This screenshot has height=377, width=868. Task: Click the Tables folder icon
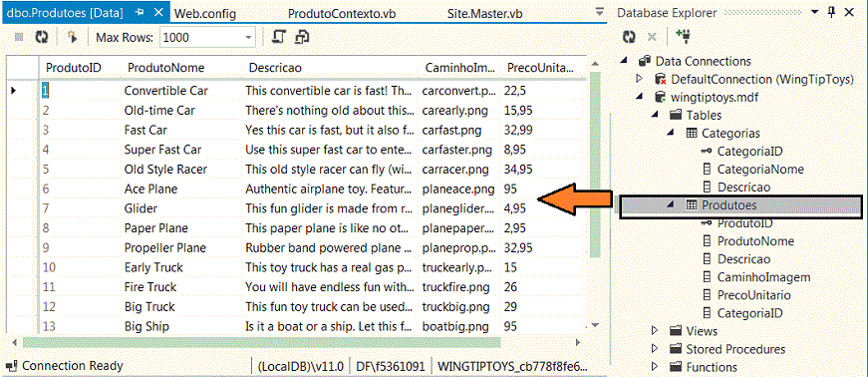point(676,116)
